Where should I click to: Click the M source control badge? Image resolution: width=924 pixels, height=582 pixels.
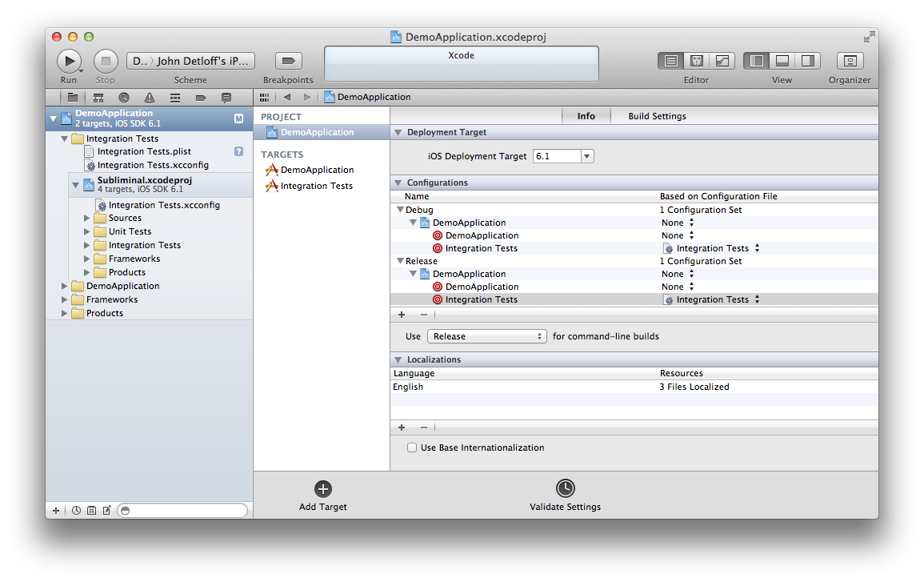[x=238, y=118]
